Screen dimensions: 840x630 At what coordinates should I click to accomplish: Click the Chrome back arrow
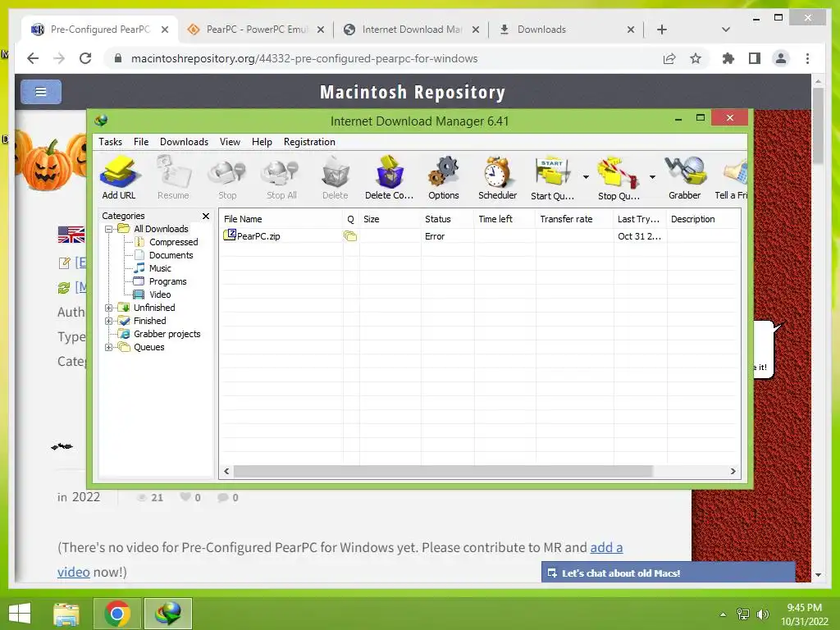coord(33,58)
